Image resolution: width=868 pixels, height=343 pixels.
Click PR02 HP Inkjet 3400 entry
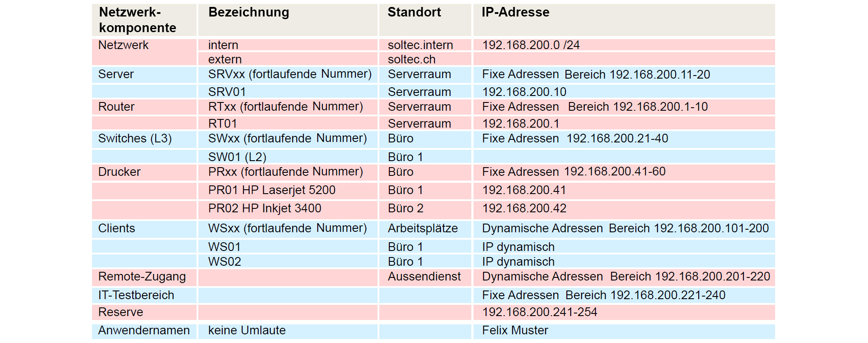click(265, 208)
